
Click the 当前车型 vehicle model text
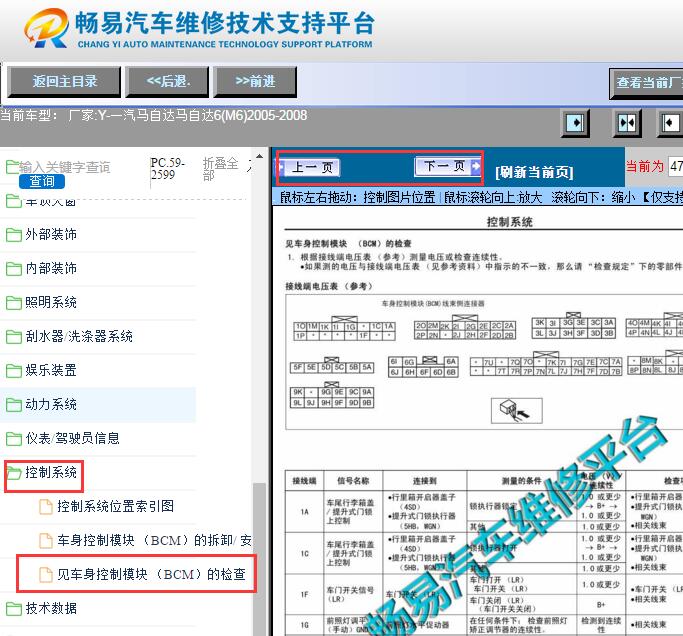[154, 116]
